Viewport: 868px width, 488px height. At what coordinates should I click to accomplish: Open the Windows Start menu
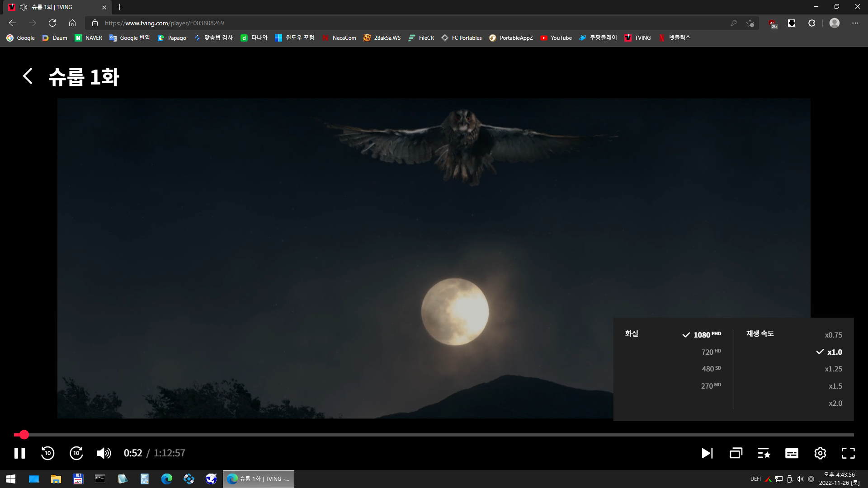[x=11, y=479]
